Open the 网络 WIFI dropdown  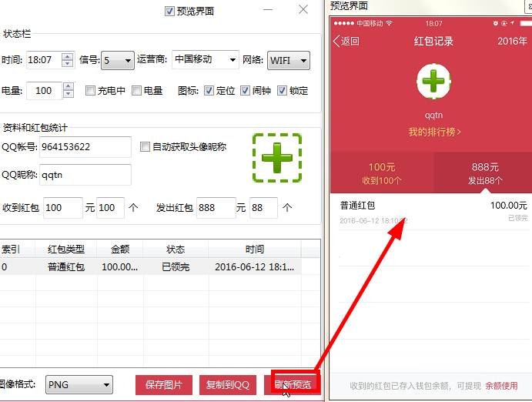coord(289,61)
